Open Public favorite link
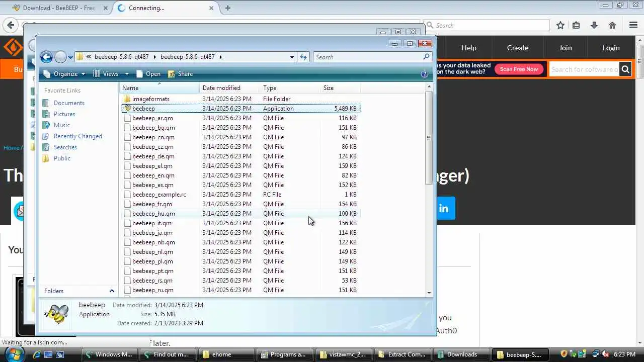 [x=62, y=158]
